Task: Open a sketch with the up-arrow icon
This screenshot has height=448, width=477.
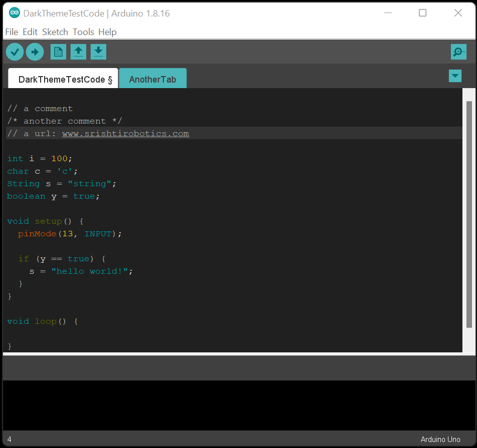Action: point(78,52)
